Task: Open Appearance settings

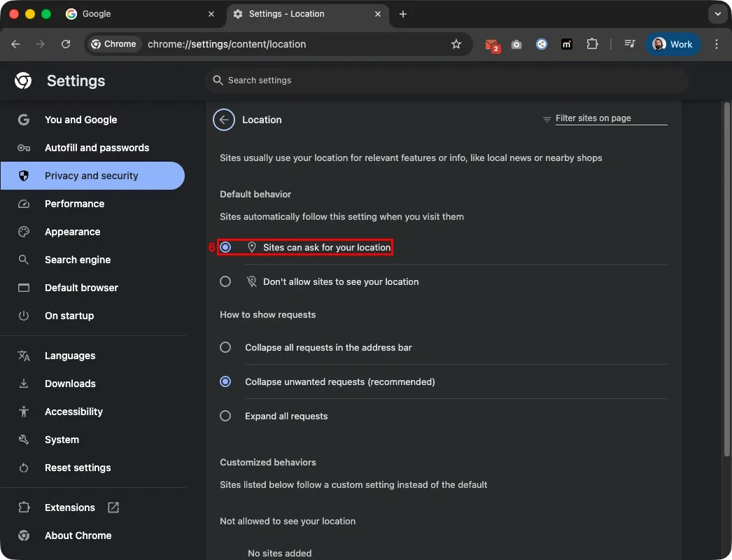Action: click(x=93, y=232)
